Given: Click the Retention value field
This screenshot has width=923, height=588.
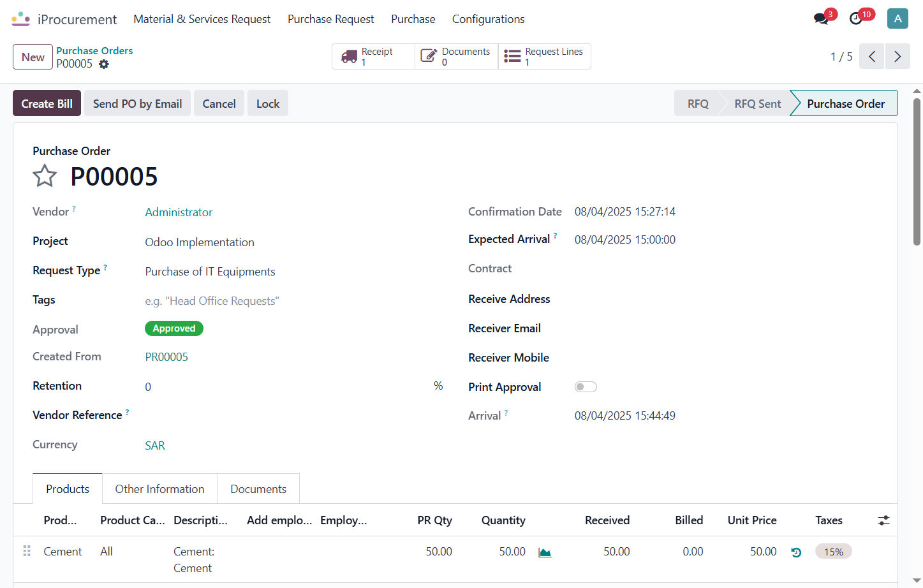Looking at the screenshot, I should click(286, 387).
